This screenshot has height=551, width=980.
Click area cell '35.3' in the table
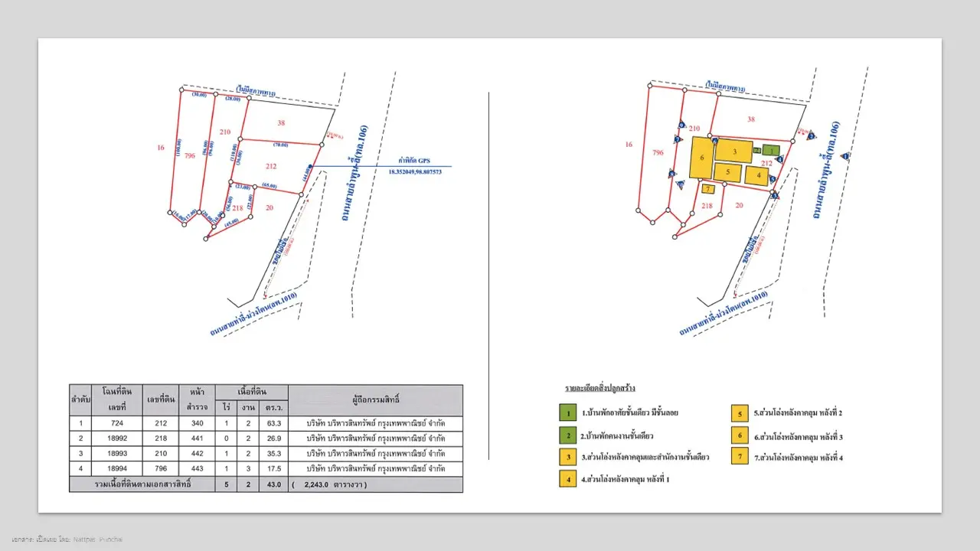tap(274, 453)
